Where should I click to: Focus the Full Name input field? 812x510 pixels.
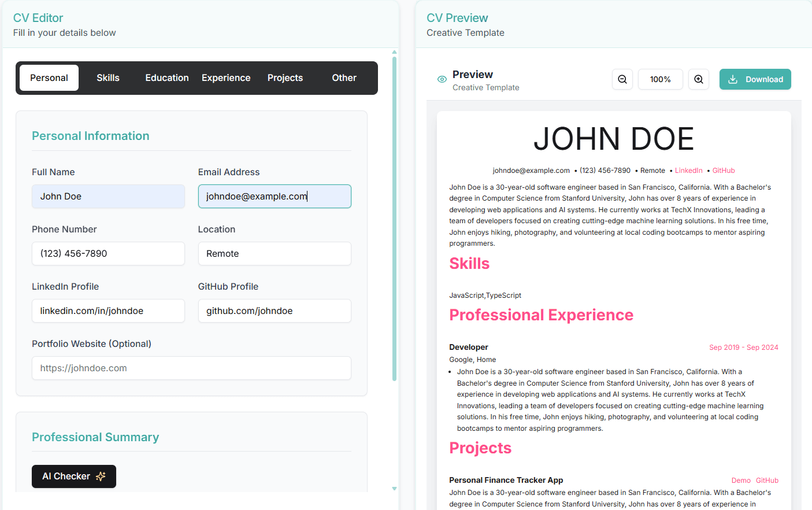[108, 197]
